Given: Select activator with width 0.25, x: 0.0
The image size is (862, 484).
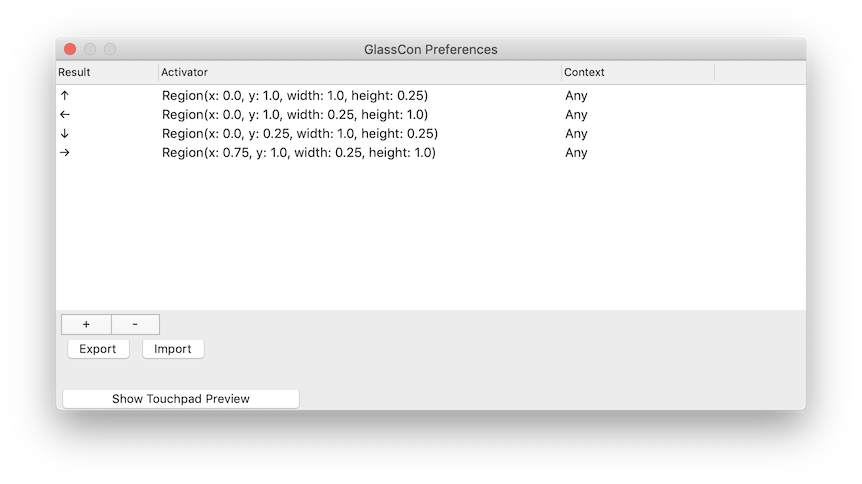Looking at the screenshot, I should click(x=295, y=114).
